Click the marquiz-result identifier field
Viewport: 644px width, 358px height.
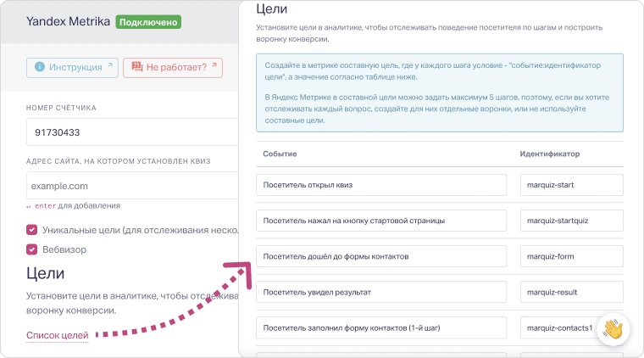[x=571, y=292]
